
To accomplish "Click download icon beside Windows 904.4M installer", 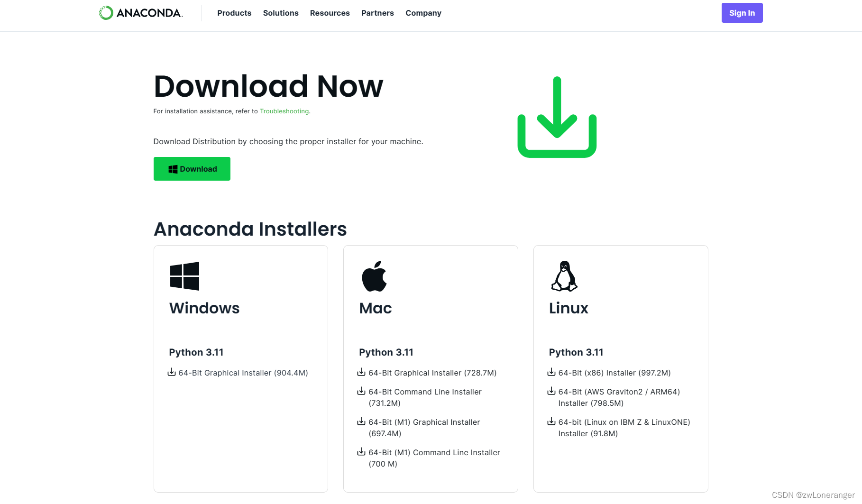I will (172, 372).
